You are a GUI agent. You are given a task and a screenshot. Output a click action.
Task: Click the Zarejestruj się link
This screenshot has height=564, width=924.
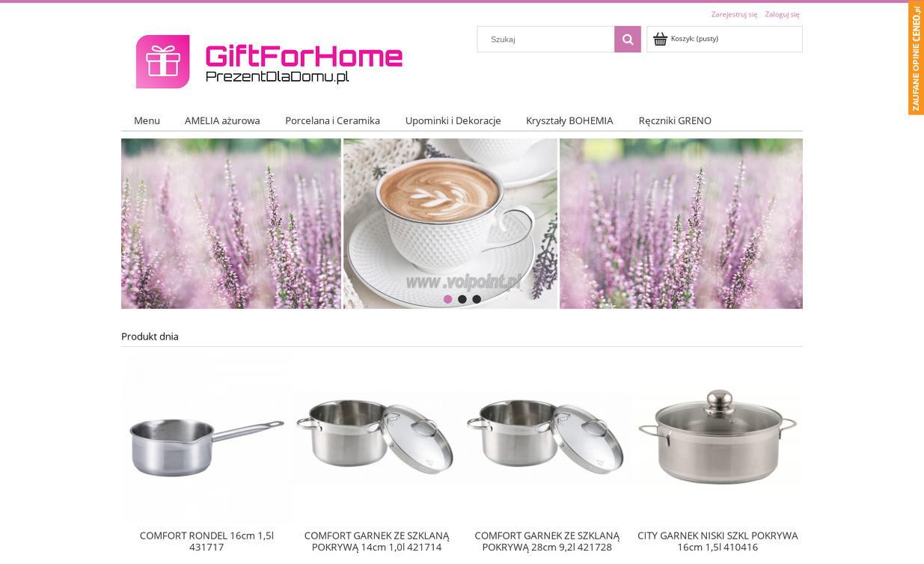734,14
